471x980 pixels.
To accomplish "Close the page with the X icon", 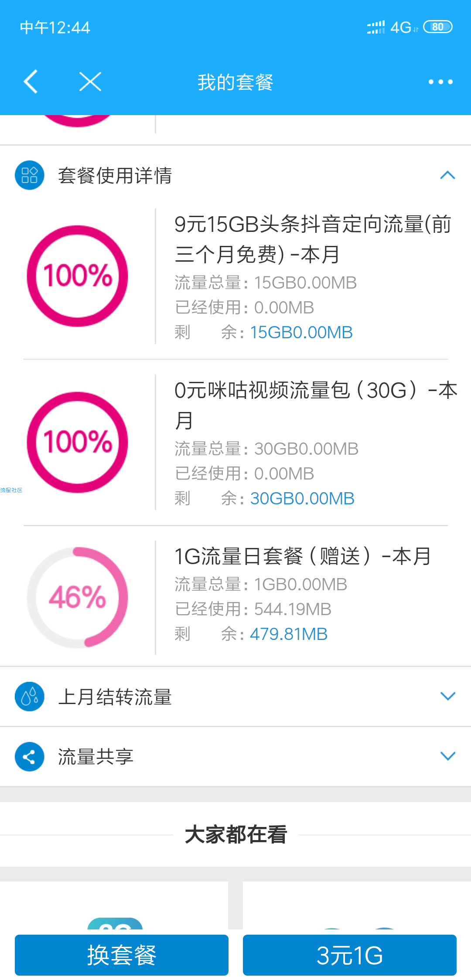I will tap(90, 82).
